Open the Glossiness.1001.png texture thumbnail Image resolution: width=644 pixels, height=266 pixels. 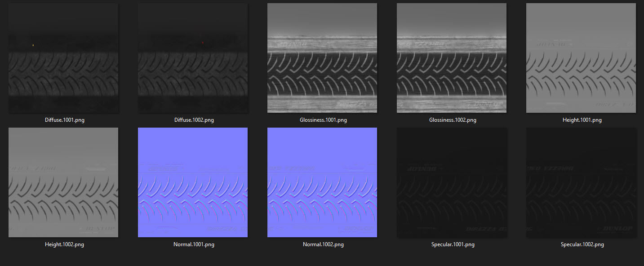(322, 58)
